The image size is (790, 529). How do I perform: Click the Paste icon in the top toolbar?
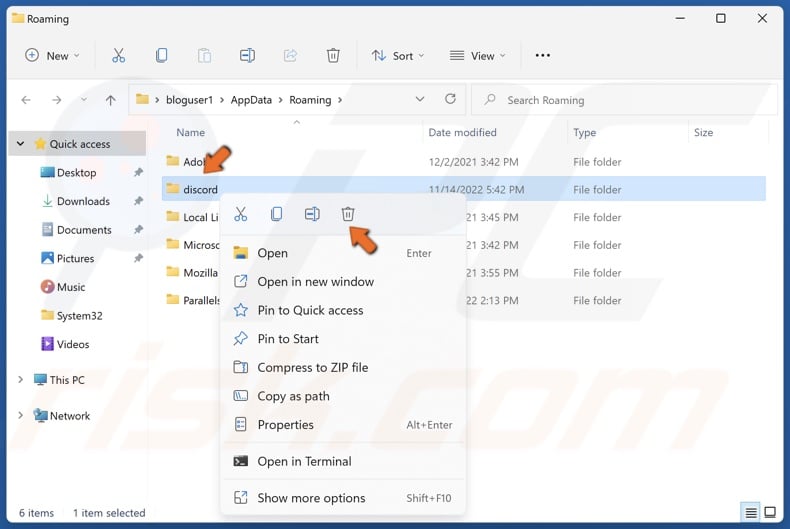[x=204, y=55]
